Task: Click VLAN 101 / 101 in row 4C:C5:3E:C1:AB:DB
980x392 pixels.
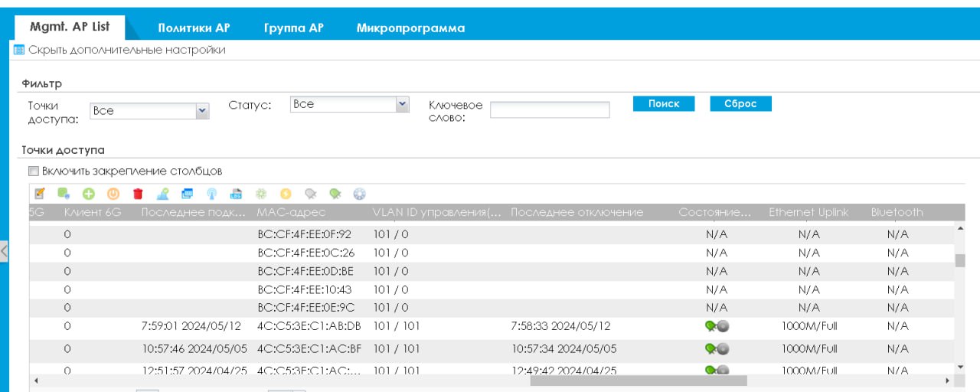Action: [397, 326]
